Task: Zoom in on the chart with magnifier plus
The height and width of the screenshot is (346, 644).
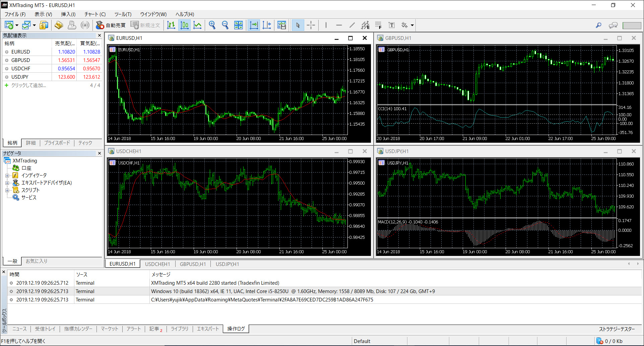Action: [x=212, y=25]
